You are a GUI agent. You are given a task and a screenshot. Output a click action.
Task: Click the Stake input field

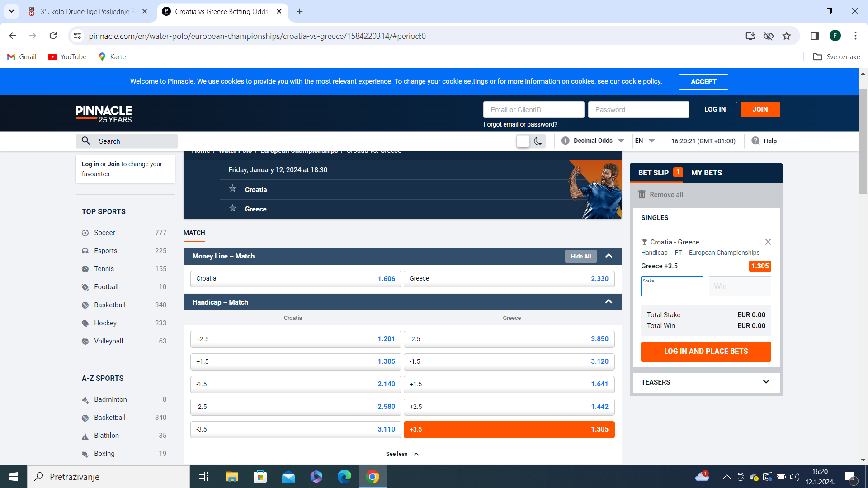coord(672,286)
